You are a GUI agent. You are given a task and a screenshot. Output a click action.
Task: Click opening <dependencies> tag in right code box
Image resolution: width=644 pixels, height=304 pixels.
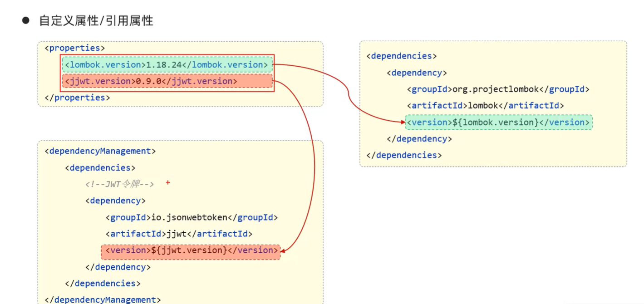(x=401, y=56)
